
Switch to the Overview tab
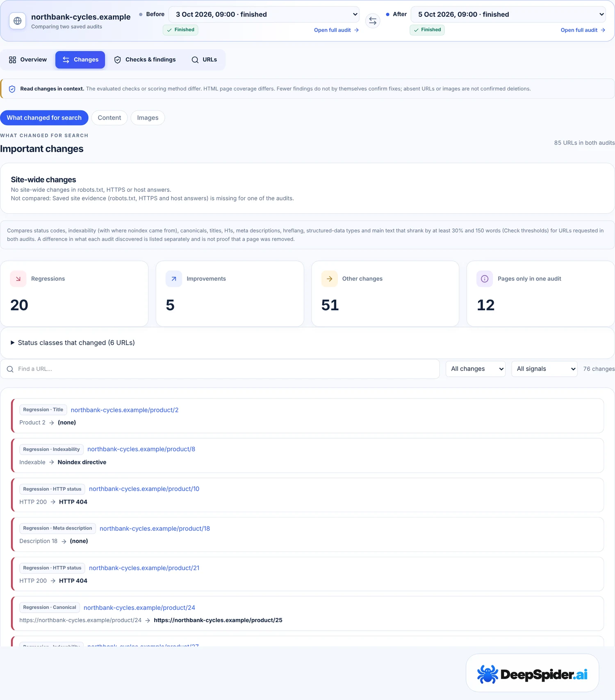(28, 60)
